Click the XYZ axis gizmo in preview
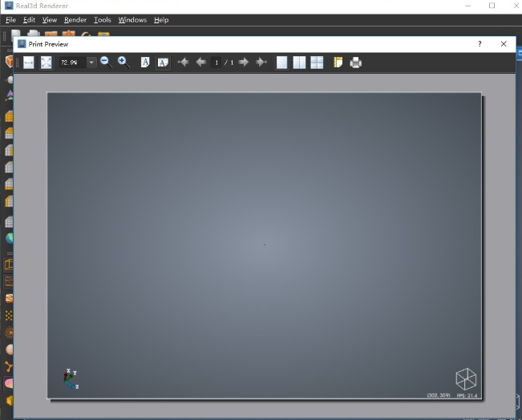This screenshot has height=420, width=522. (x=71, y=379)
